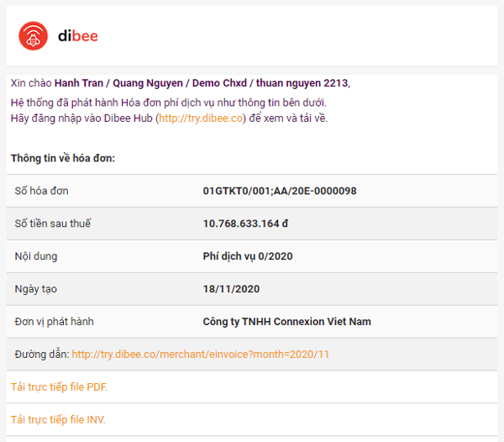This screenshot has width=504, height=442.
Task: Select invoice number 01GTKT0/001;AA/20E-0000098
Action: [280, 191]
